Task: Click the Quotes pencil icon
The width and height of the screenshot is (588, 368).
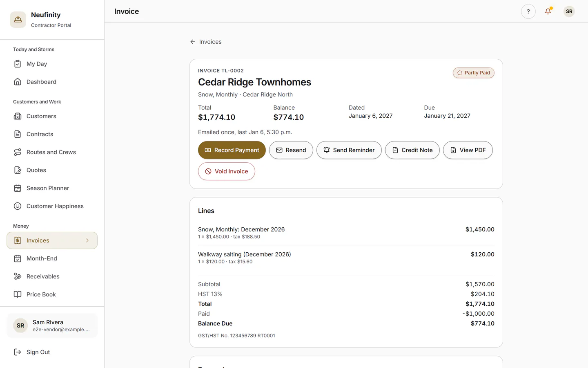Action: coord(18,170)
